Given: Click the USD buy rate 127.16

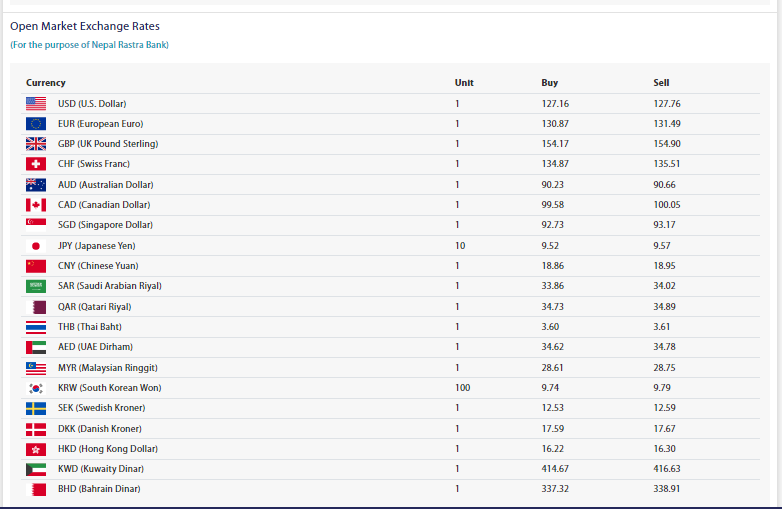Looking at the screenshot, I should click(x=555, y=104).
